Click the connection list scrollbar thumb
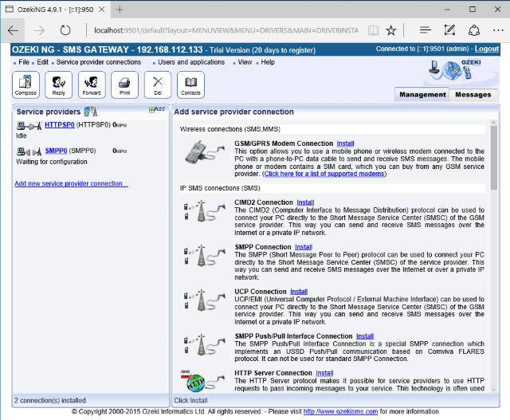Screen dimensions: 510x420 (x=494, y=158)
